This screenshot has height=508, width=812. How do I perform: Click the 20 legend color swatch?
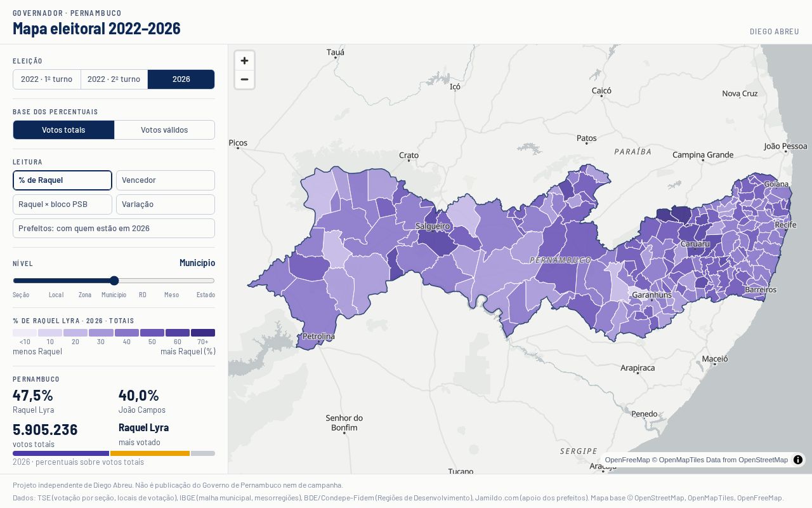(x=75, y=333)
